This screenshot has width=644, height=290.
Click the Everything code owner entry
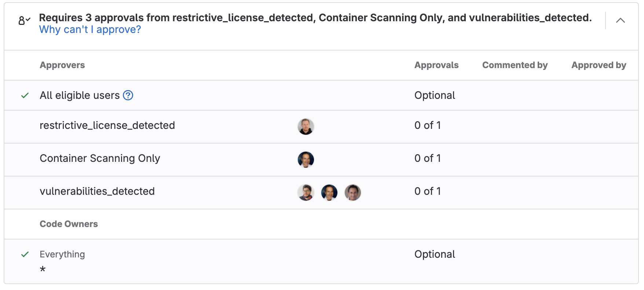[62, 254]
